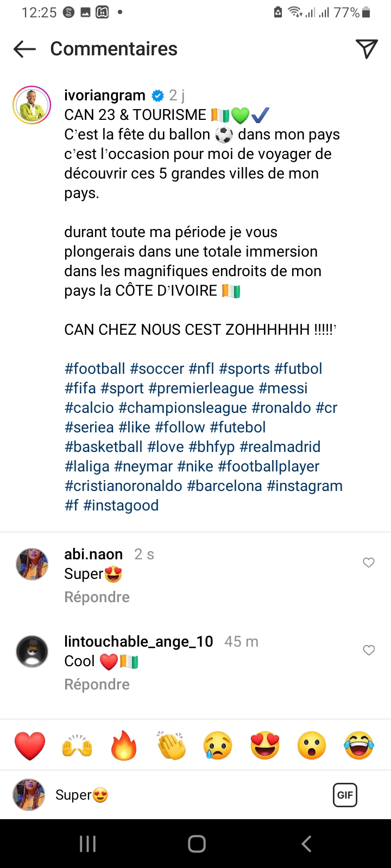Reply to lintouchable_ange_10 via Répondre
The height and width of the screenshot is (868, 391).
[x=97, y=684]
